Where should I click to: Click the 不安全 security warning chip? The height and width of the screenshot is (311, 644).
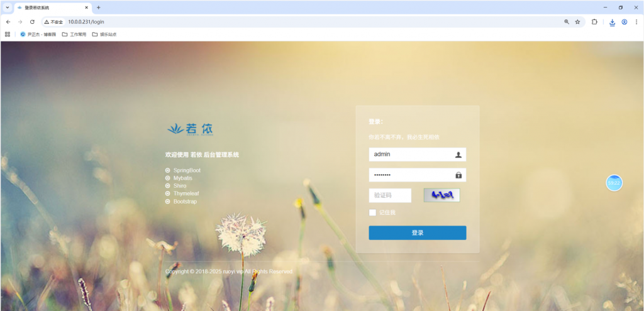[53, 22]
